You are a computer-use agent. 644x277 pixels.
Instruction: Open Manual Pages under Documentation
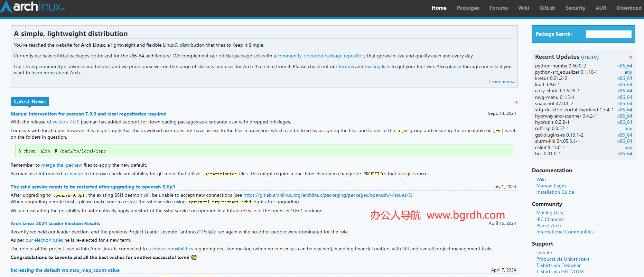tap(551, 186)
